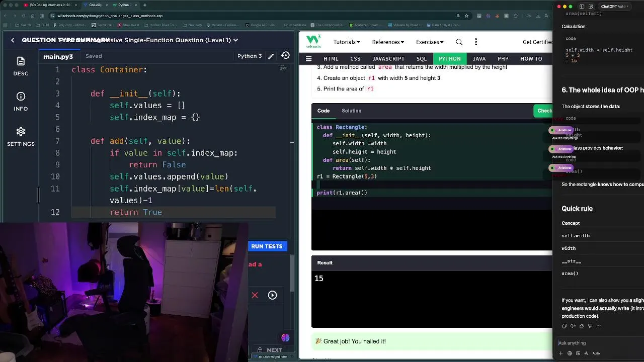
Task: Open the Tutorials dropdown menu
Action: point(347,42)
